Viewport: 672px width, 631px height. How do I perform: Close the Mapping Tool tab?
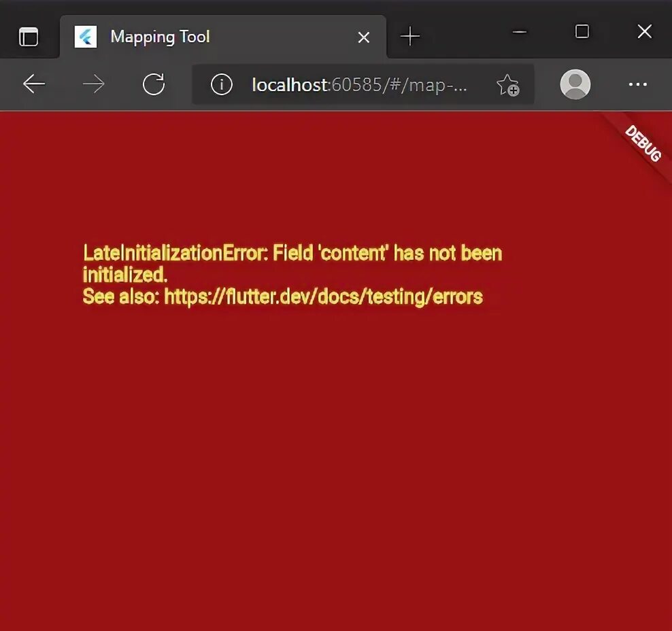click(x=363, y=37)
